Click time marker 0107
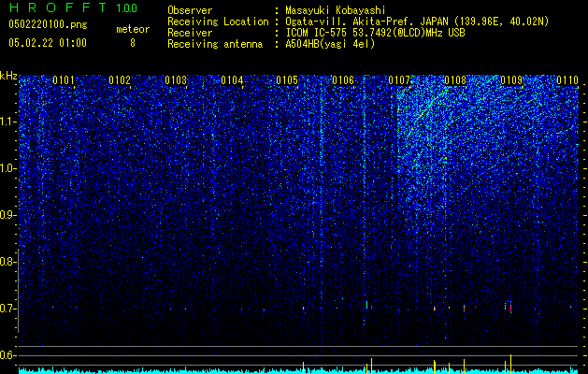The width and height of the screenshot is (588, 374). [399, 80]
